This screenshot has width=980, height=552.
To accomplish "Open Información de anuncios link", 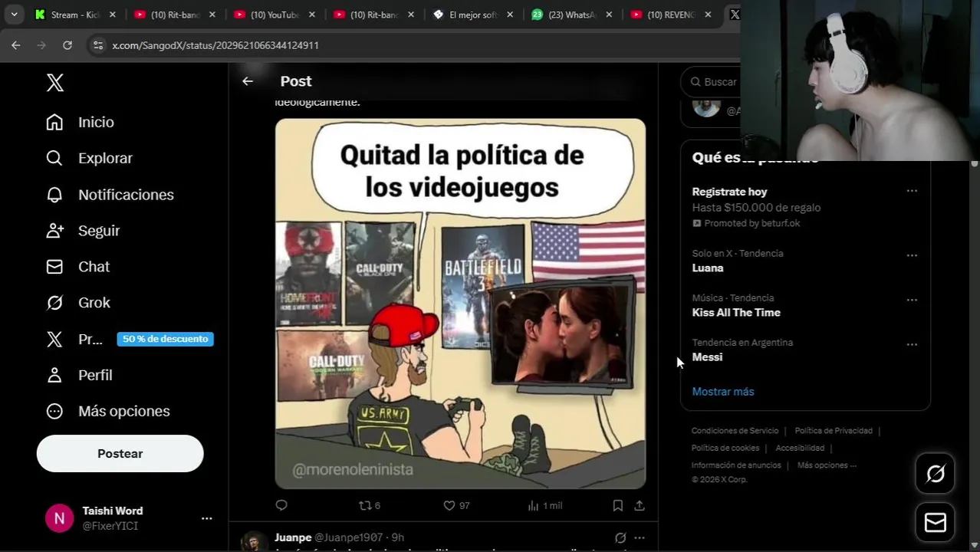I will (x=736, y=465).
